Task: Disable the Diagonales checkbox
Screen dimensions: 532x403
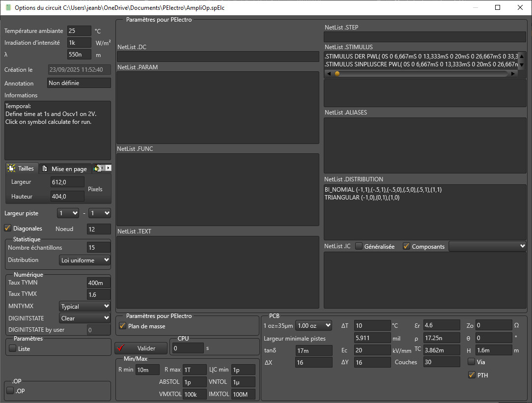Action: coord(8,228)
